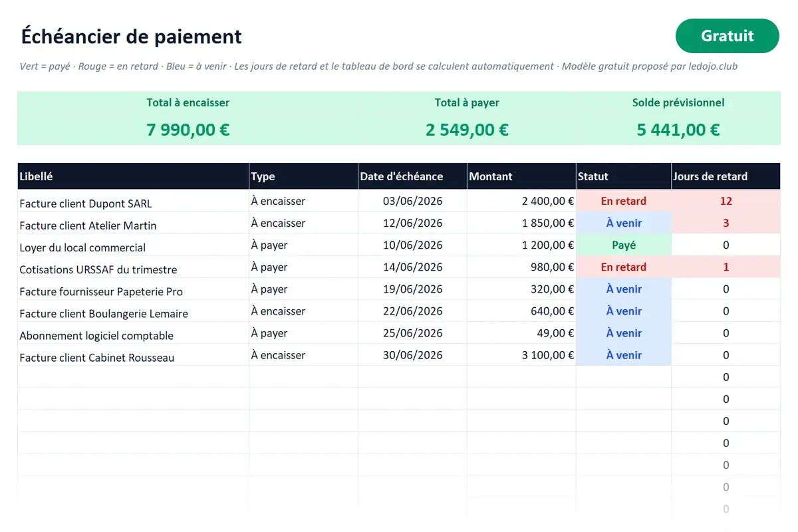Click the À encaisser type for Dupont SARL

pyautogui.click(x=303, y=201)
